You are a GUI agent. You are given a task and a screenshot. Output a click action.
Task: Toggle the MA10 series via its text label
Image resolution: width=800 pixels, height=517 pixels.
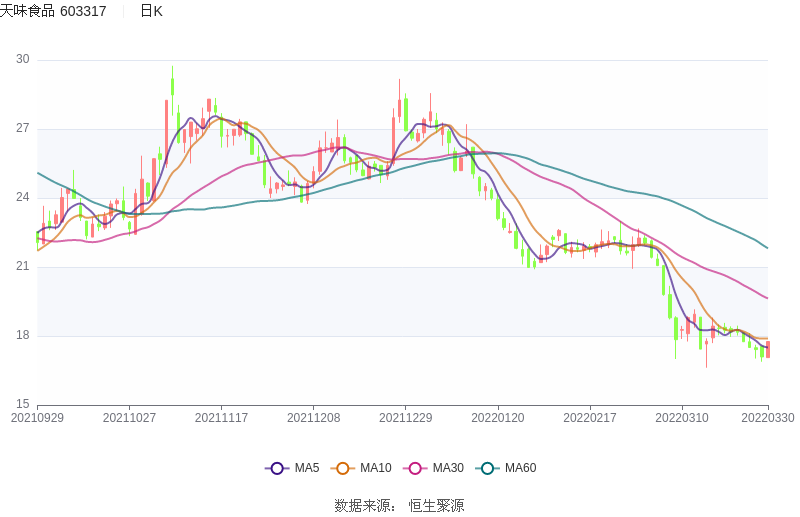[375, 468]
